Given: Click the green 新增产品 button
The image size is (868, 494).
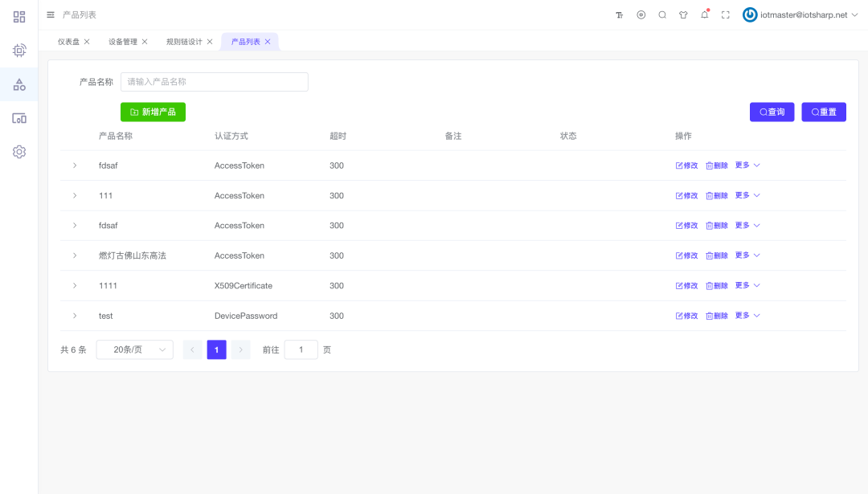Looking at the screenshot, I should coord(153,112).
